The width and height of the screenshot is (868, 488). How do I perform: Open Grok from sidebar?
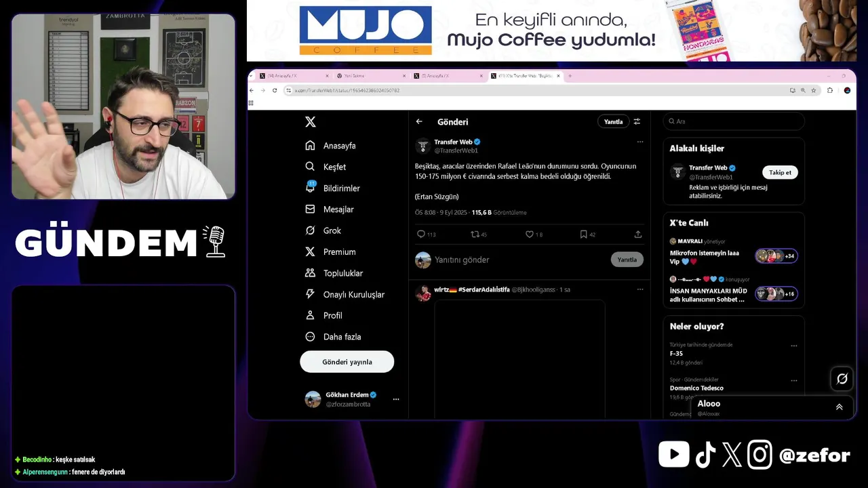tap(323, 230)
